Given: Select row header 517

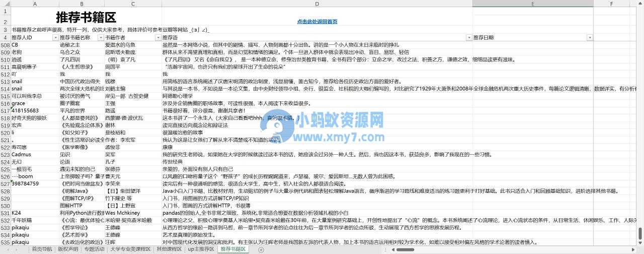Looking at the screenshot, I should pos(5,111).
